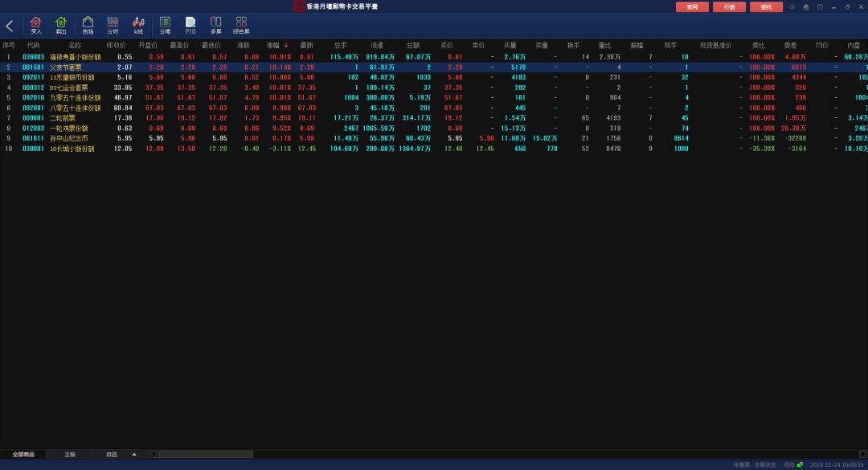Sort by the 总额 column header
The height and width of the screenshot is (470, 868).
[413, 46]
